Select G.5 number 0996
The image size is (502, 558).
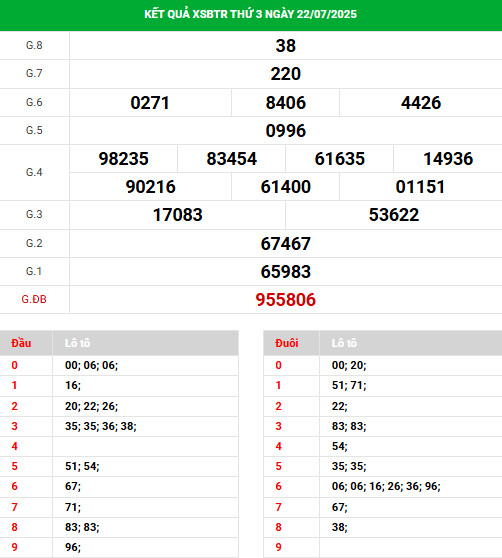pyautogui.click(x=286, y=131)
